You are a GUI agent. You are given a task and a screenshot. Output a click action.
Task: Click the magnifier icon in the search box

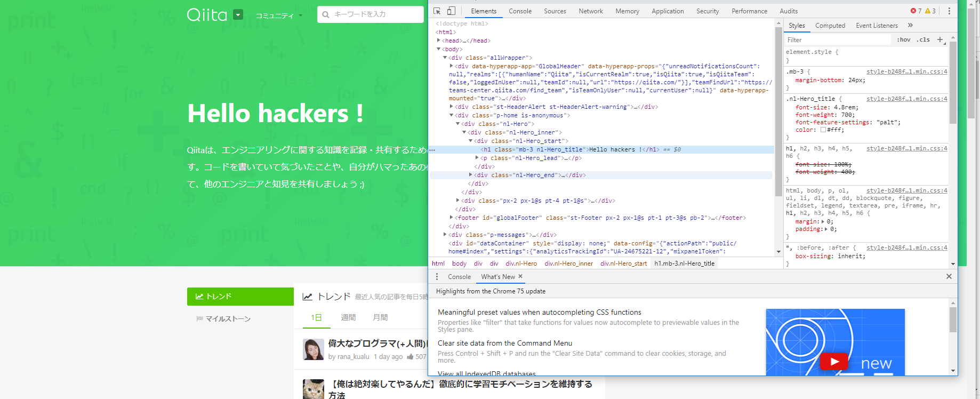(326, 14)
